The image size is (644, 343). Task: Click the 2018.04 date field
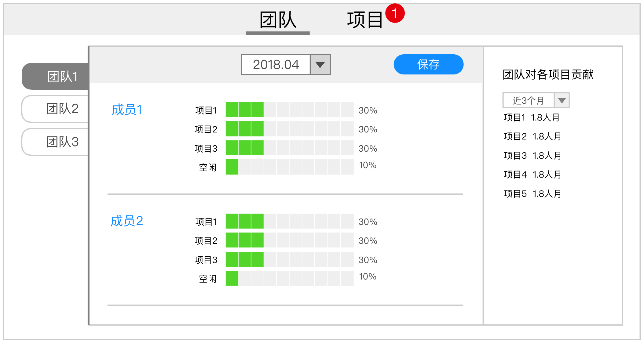coord(276,65)
